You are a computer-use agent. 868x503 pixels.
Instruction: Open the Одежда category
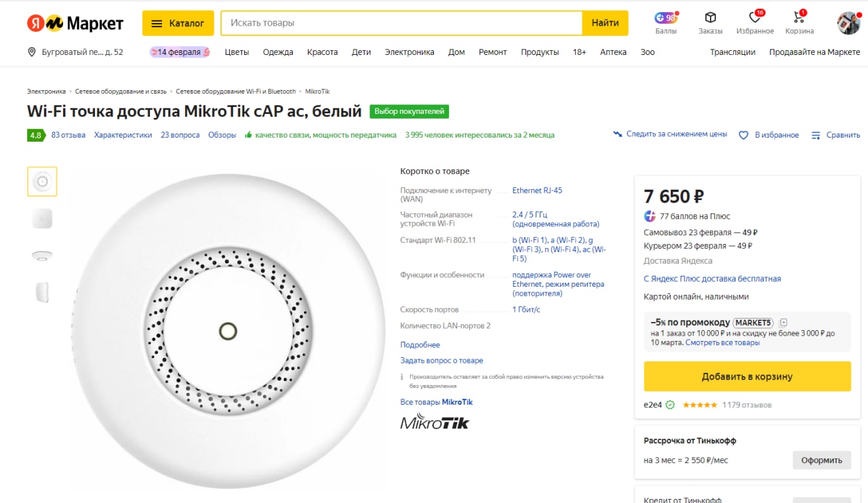(x=278, y=52)
